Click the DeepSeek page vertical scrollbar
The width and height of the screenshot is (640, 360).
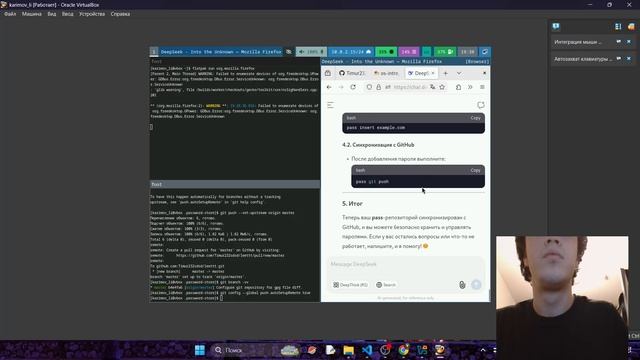tap(489, 295)
